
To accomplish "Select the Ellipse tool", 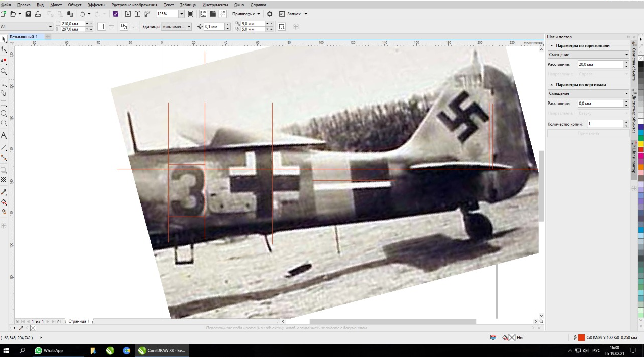I will tap(4, 113).
